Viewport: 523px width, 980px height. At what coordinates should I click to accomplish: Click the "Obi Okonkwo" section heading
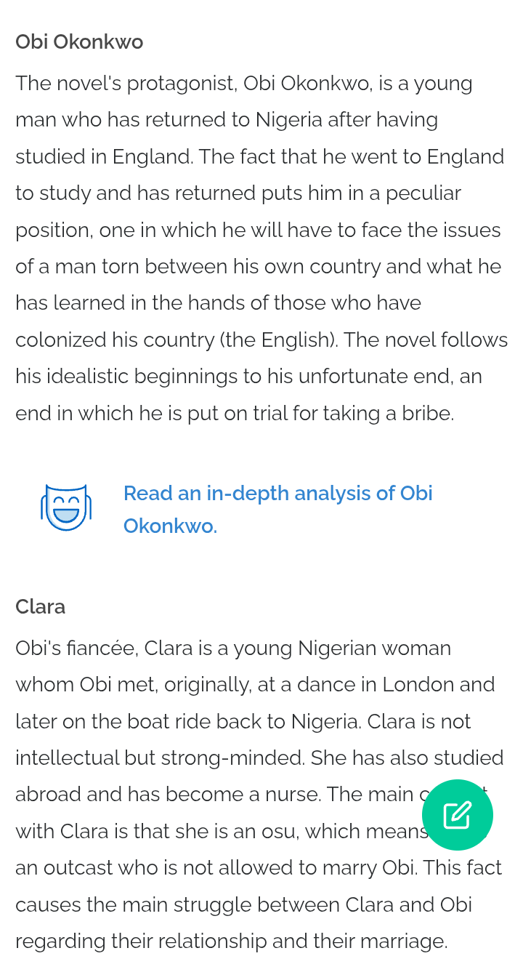click(x=79, y=42)
